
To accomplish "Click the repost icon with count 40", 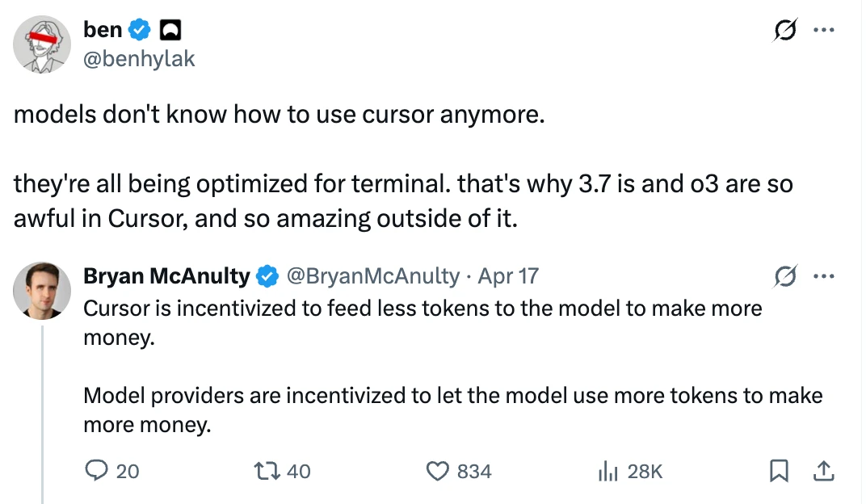I will tap(267, 471).
